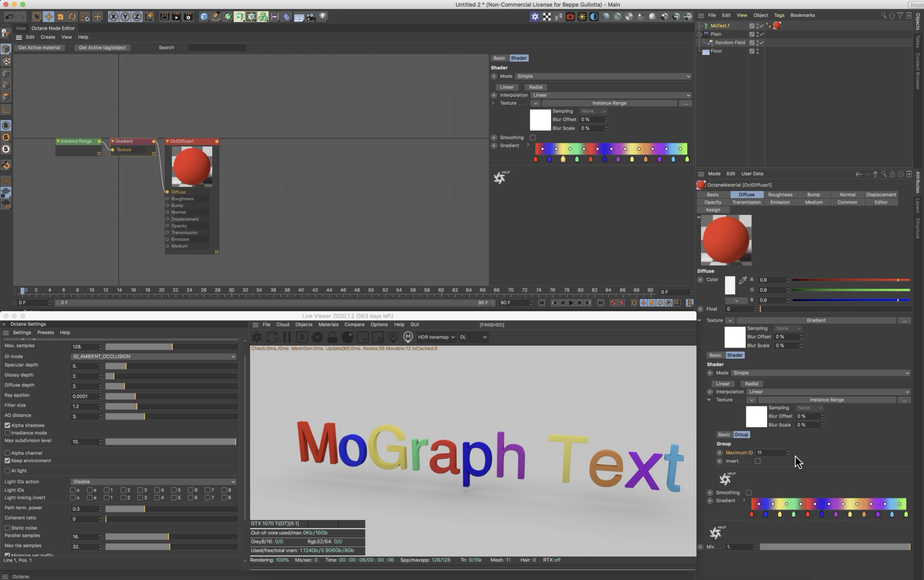Uncheck Keep environment option
This screenshot has height=580, width=924.
7,461
